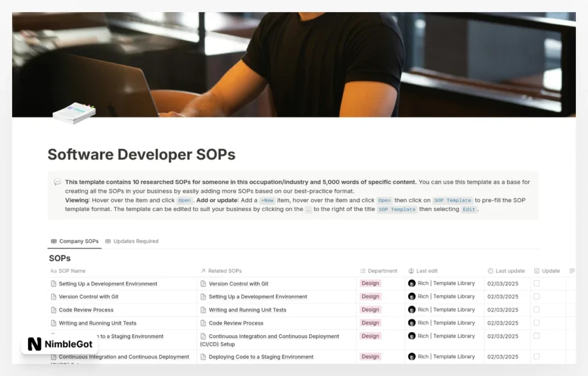The image size is (588, 376).
Task: Check Update for Writing and Running Unit Tests
Action: click(x=536, y=323)
